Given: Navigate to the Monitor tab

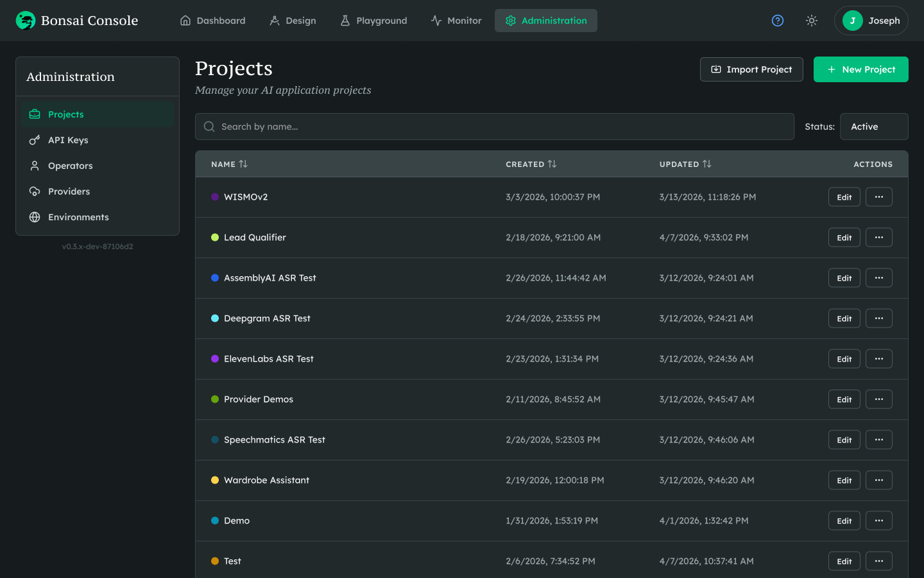Looking at the screenshot, I should pyautogui.click(x=456, y=21).
